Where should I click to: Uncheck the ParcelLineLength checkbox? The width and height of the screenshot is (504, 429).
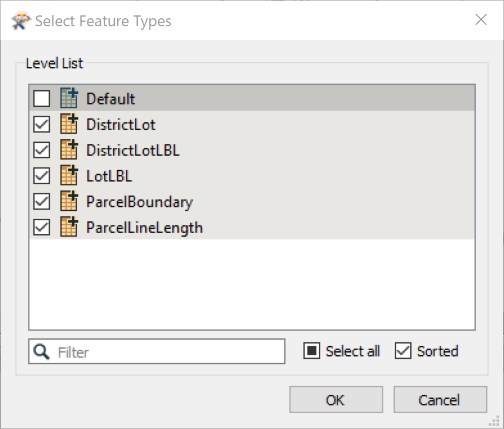pos(42,227)
